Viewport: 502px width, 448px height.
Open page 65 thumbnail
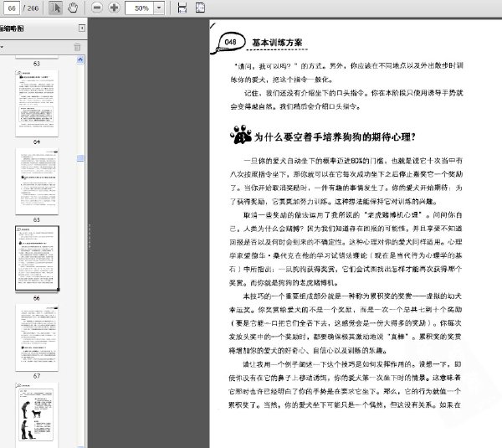click(x=37, y=182)
